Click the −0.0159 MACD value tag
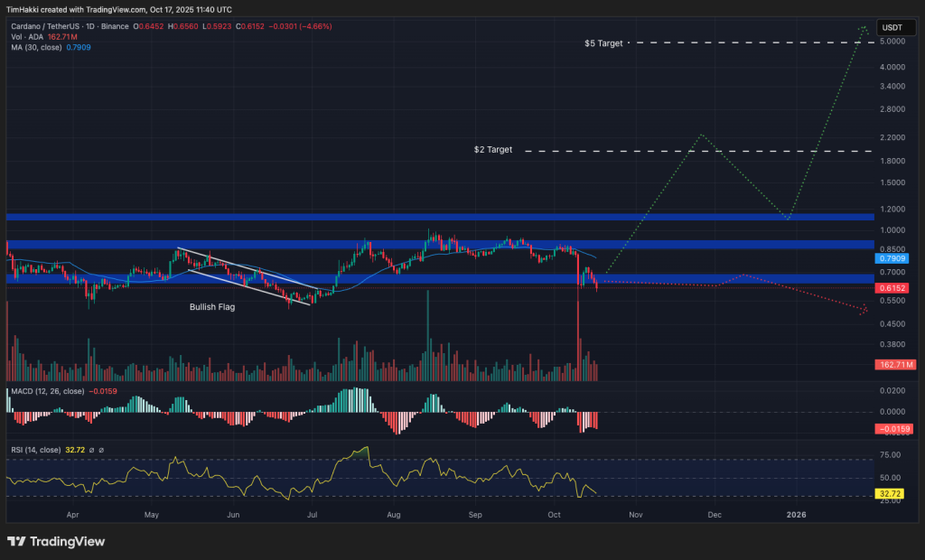This screenshot has width=925, height=560. pyautogui.click(x=892, y=430)
